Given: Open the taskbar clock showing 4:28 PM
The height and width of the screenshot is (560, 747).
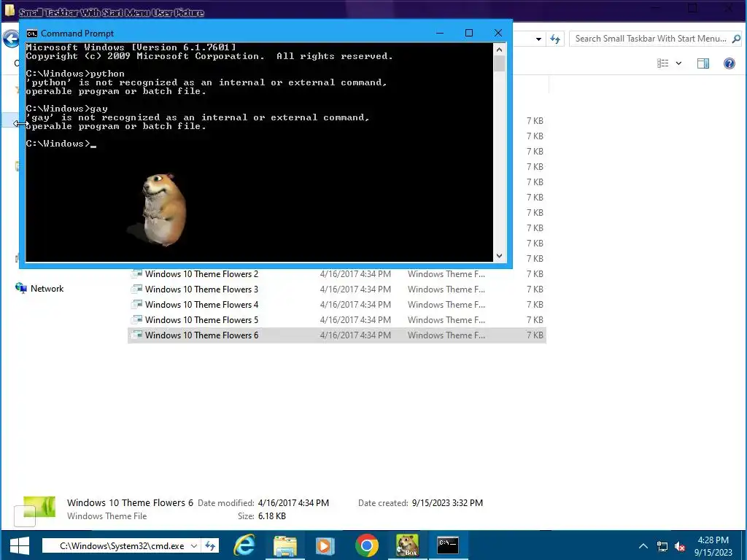Looking at the screenshot, I should 713,545.
